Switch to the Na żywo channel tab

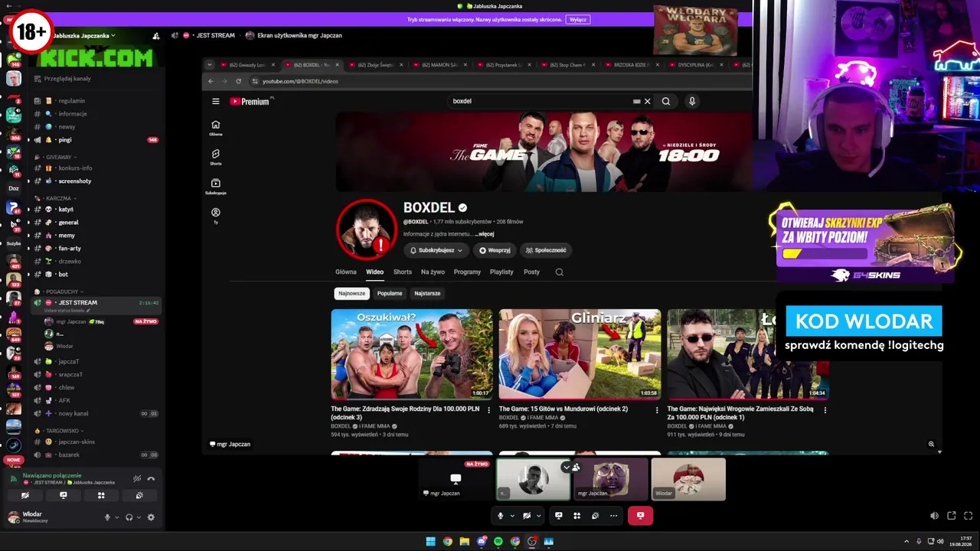tap(433, 272)
